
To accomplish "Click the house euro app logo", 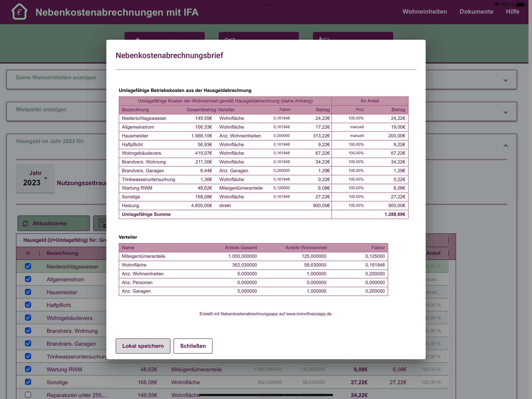I will (x=19, y=11).
